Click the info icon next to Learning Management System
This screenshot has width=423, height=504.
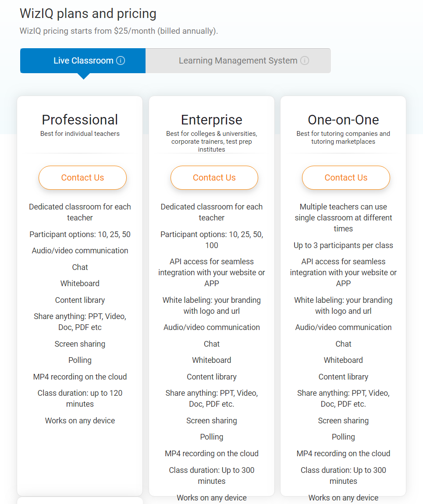coord(305,60)
